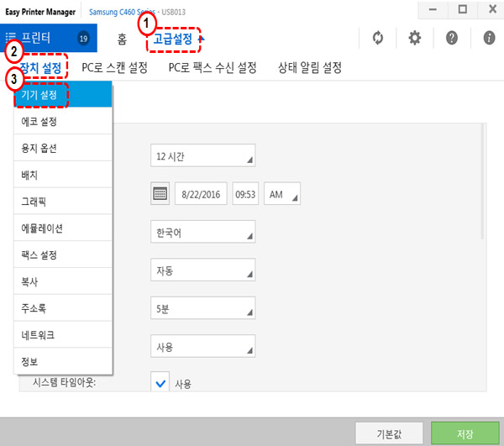Toggle the 시스템 타임아웃 사용 checkbox
This screenshot has height=446, width=504.
pyautogui.click(x=160, y=382)
